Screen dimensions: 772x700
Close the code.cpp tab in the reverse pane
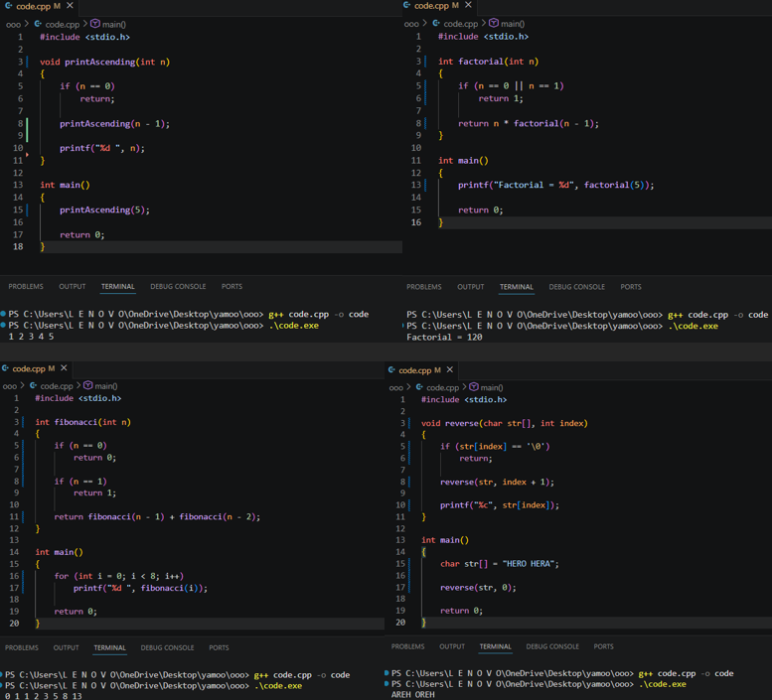(450, 369)
